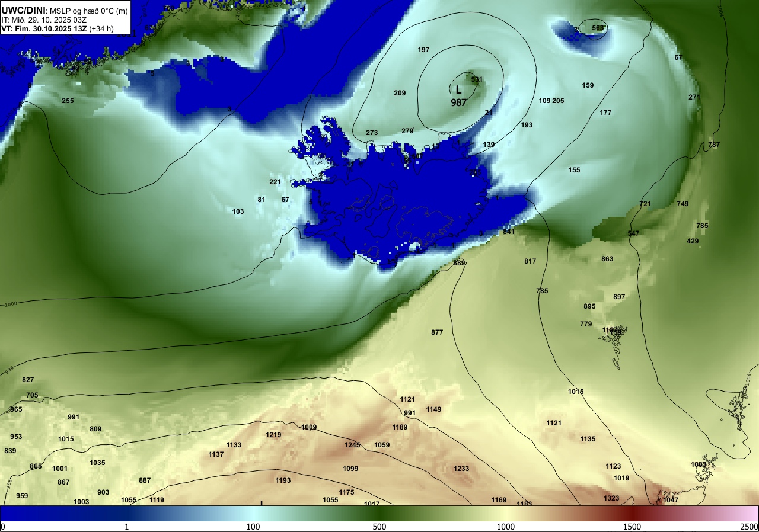
Task: Click the 100 label on the color scale
Action: [253, 527]
